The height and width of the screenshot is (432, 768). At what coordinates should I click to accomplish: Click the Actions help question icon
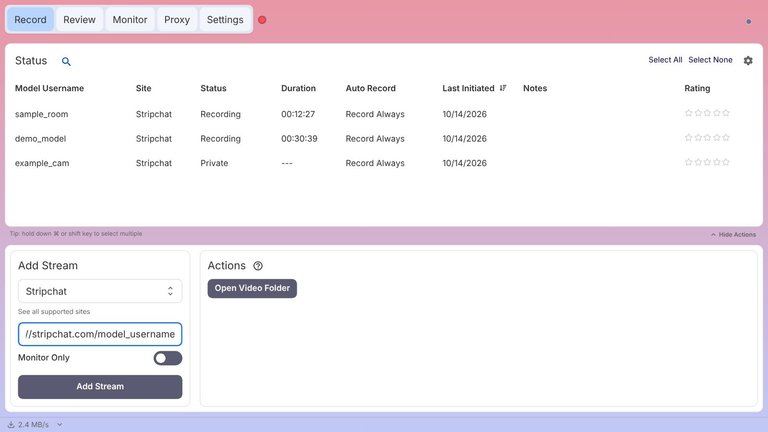[x=258, y=266]
